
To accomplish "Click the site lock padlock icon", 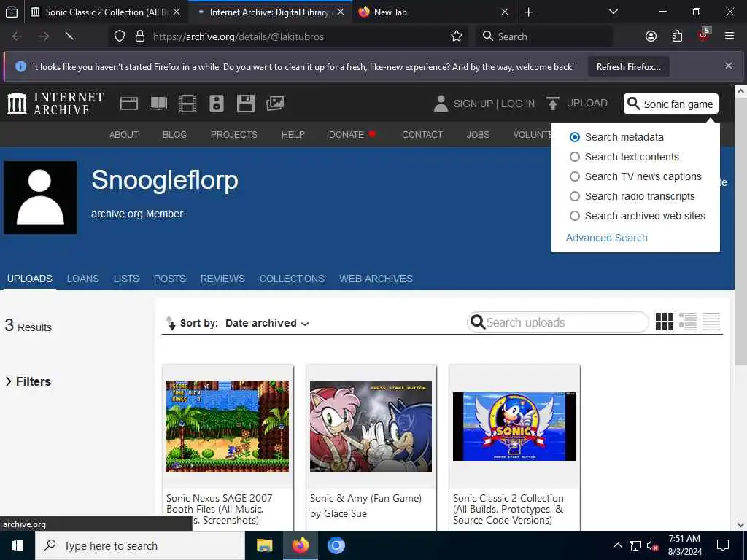I will [x=139, y=36].
